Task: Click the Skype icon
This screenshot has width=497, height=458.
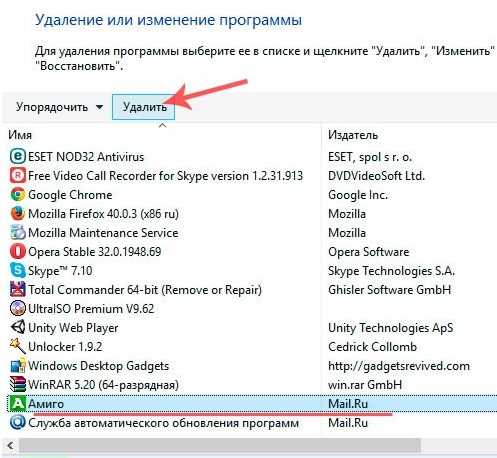Action: 17,270
